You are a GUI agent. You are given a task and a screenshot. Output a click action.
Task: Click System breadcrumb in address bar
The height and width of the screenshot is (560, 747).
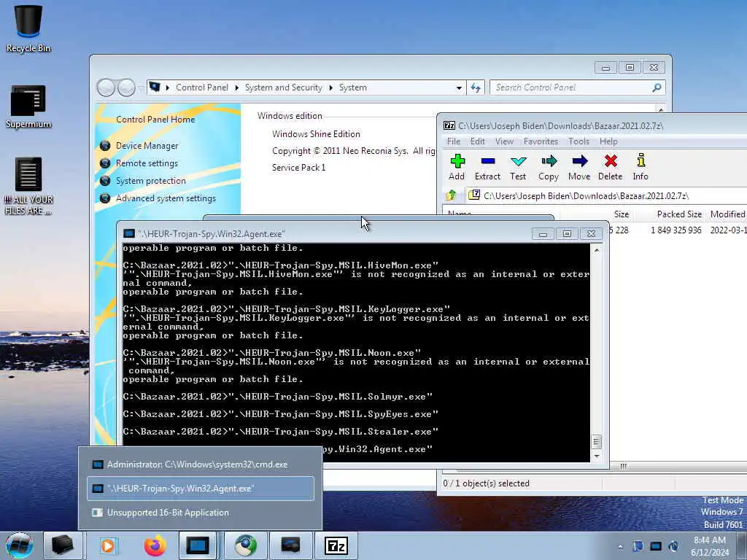(353, 87)
